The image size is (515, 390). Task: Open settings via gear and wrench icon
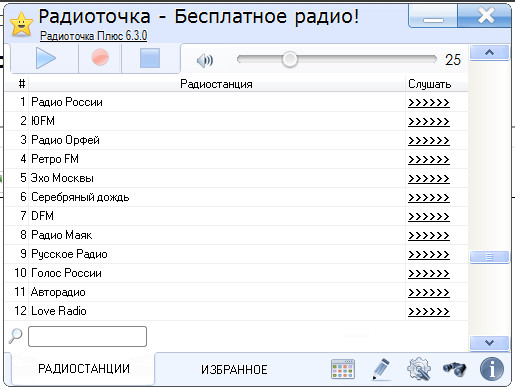419,369
